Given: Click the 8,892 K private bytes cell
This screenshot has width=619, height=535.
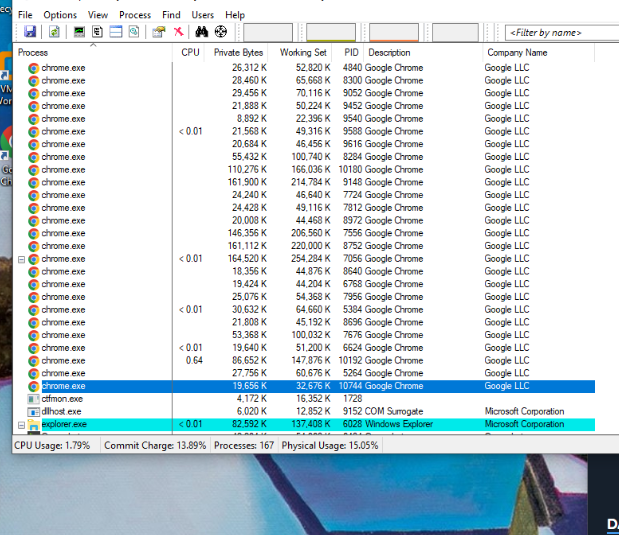Looking at the screenshot, I should coord(252,119).
